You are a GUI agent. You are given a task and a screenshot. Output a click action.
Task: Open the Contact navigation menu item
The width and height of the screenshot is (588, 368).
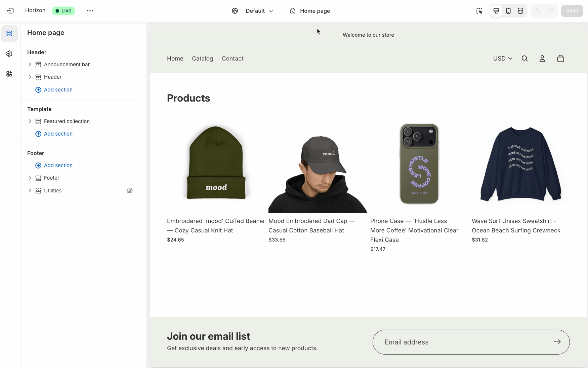tap(233, 58)
